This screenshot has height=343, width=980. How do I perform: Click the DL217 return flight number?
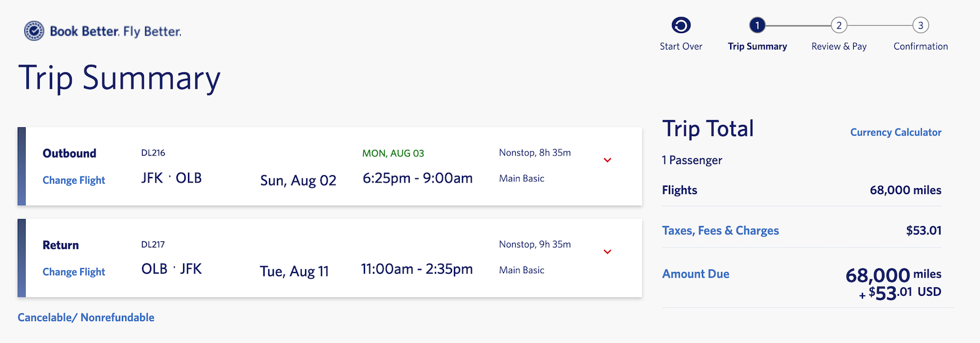click(153, 244)
